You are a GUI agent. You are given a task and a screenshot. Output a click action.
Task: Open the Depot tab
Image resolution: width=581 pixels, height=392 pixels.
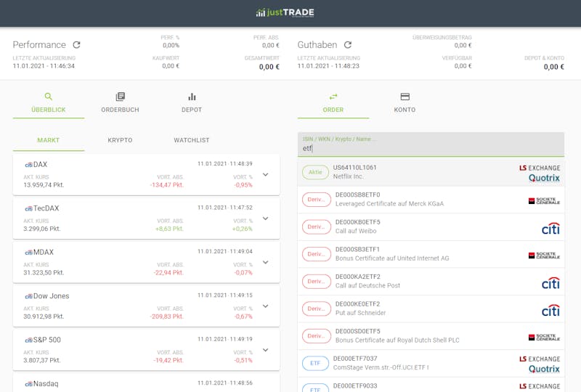point(192,103)
